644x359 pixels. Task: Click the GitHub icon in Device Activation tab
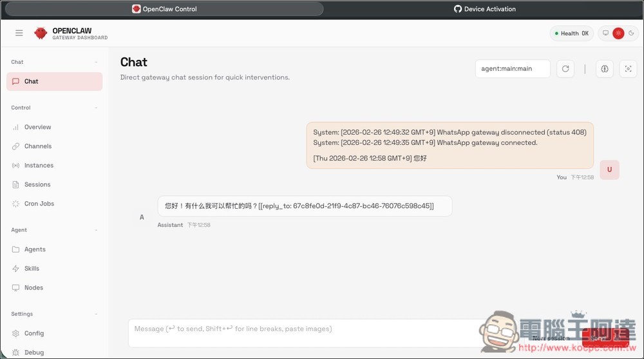point(457,9)
